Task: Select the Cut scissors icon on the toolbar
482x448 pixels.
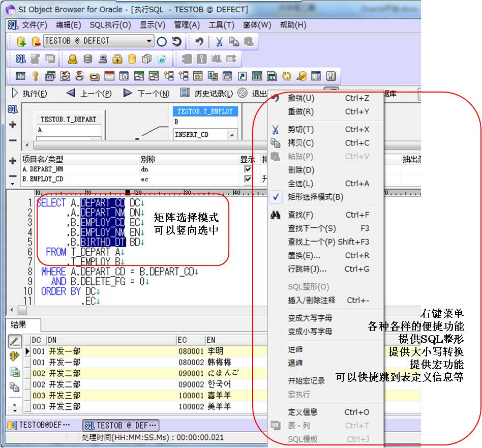Action: [220, 40]
